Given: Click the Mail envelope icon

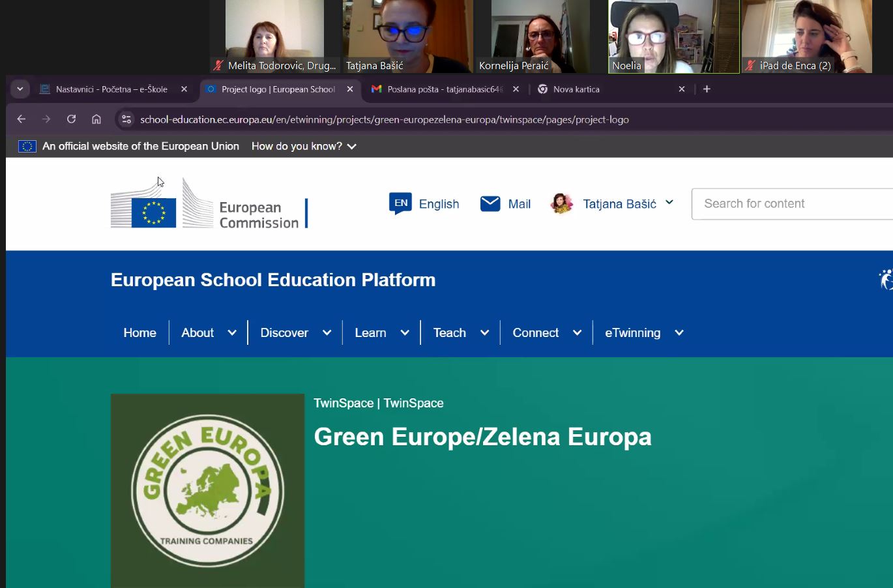Looking at the screenshot, I should [x=490, y=204].
